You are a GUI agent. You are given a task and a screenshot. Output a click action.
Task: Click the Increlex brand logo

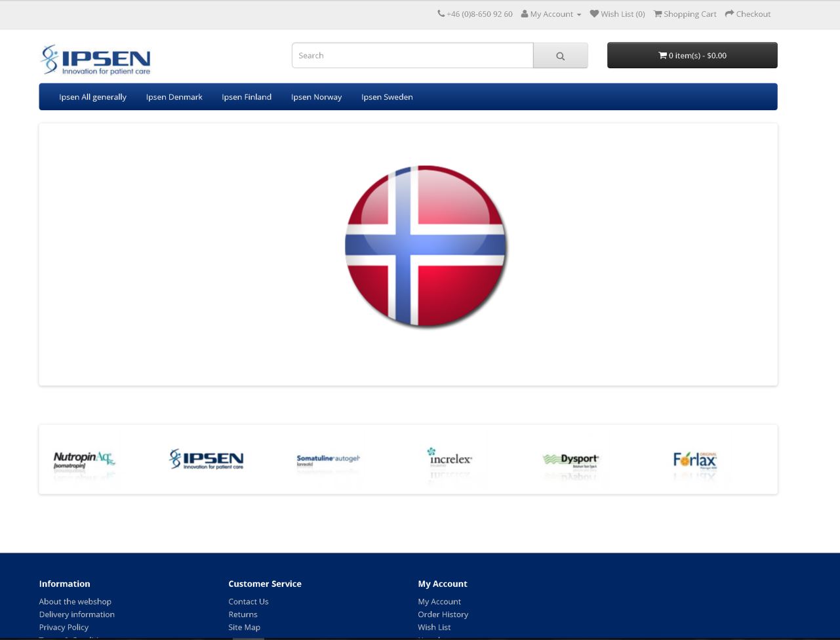coord(449,458)
